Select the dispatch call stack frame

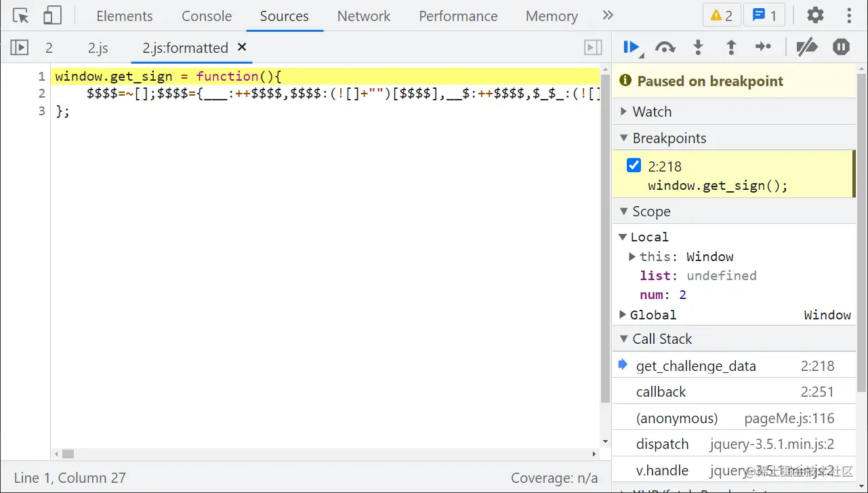point(734,444)
